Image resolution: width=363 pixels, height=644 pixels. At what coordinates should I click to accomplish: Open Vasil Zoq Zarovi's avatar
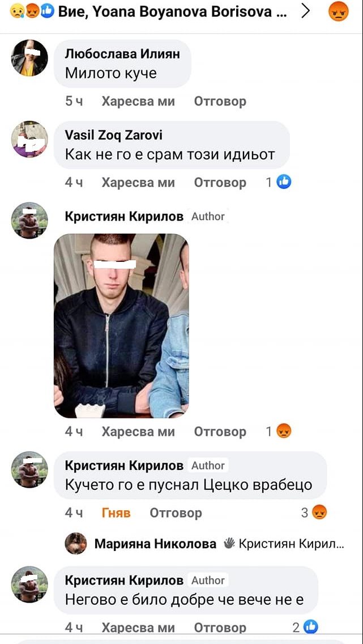[x=29, y=139]
